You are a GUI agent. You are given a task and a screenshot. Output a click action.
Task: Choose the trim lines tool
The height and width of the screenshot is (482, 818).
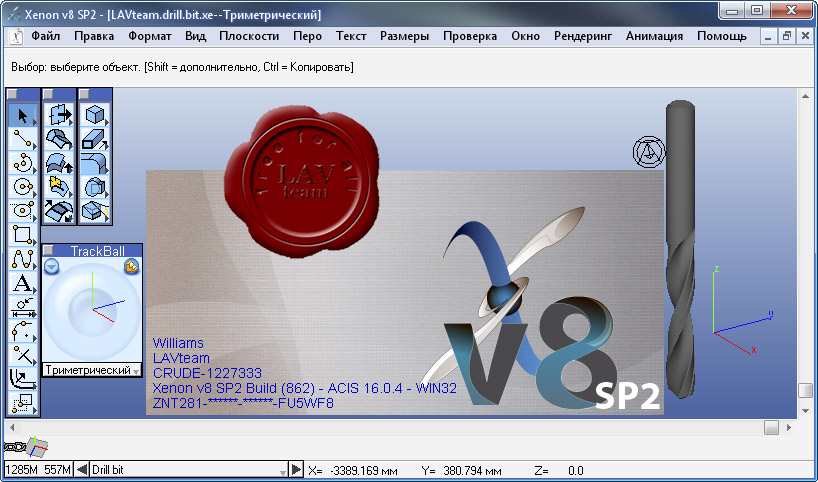pyautogui.click(x=23, y=355)
